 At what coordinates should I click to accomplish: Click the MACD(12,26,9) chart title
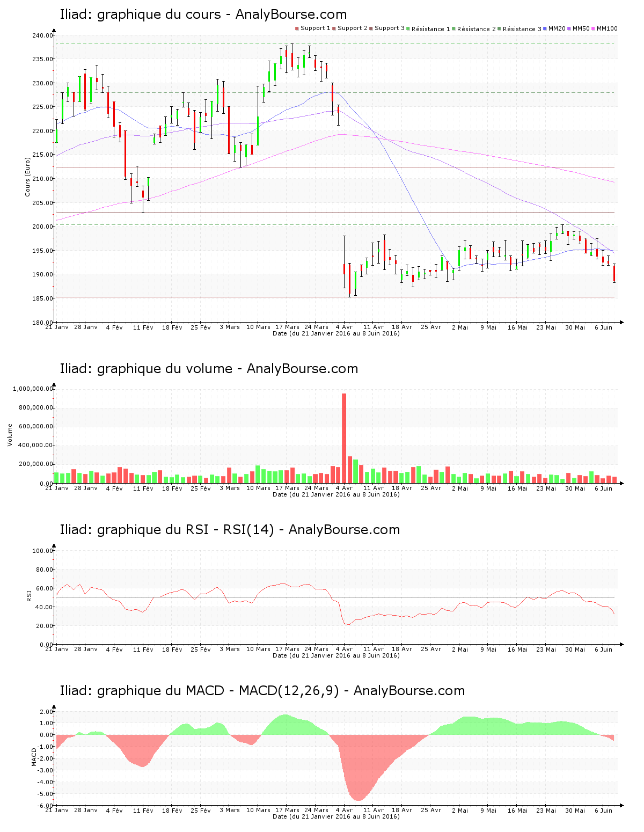point(262,691)
